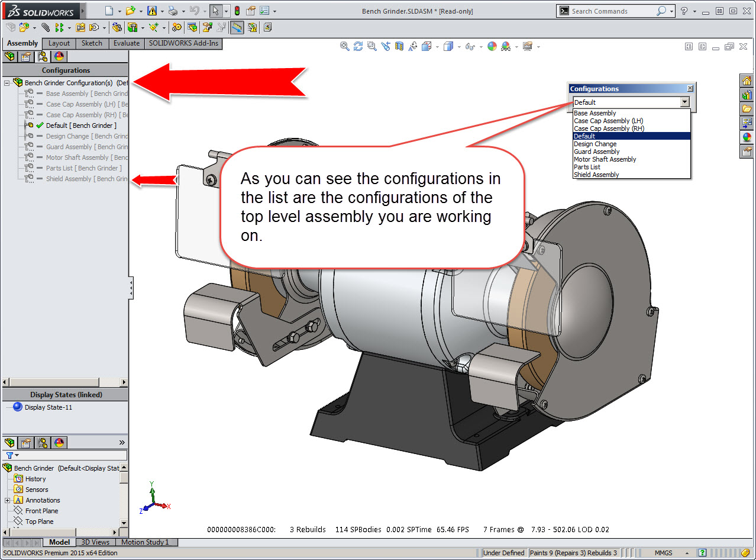756x560 pixels.
Task: Click the Rebuild traffic light icon
Action: [237, 11]
